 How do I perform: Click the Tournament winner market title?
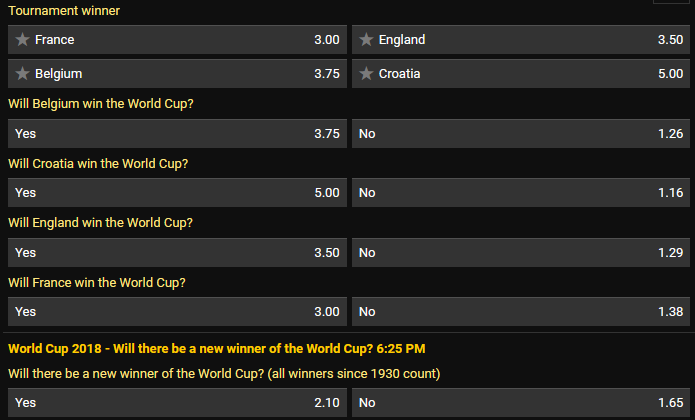(x=64, y=11)
